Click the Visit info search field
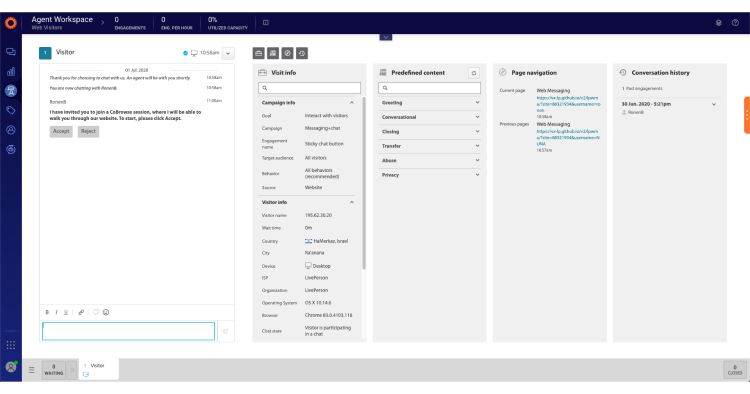Viewport: 750px width, 394px height. (x=309, y=88)
